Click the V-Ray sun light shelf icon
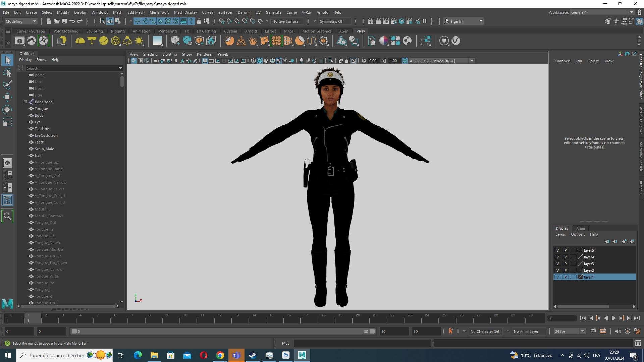 (139, 41)
